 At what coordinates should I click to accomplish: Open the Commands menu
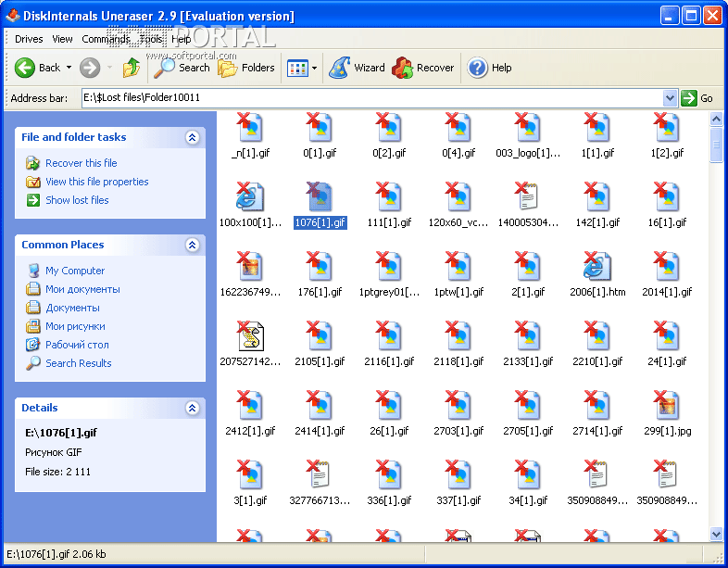(x=106, y=39)
